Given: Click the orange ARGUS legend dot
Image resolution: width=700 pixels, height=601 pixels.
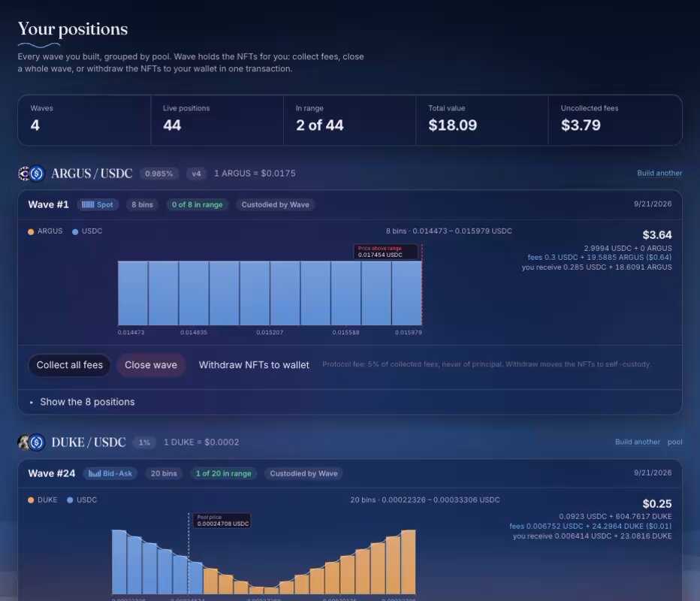Looking at the screenshot, I should point(31,231).
